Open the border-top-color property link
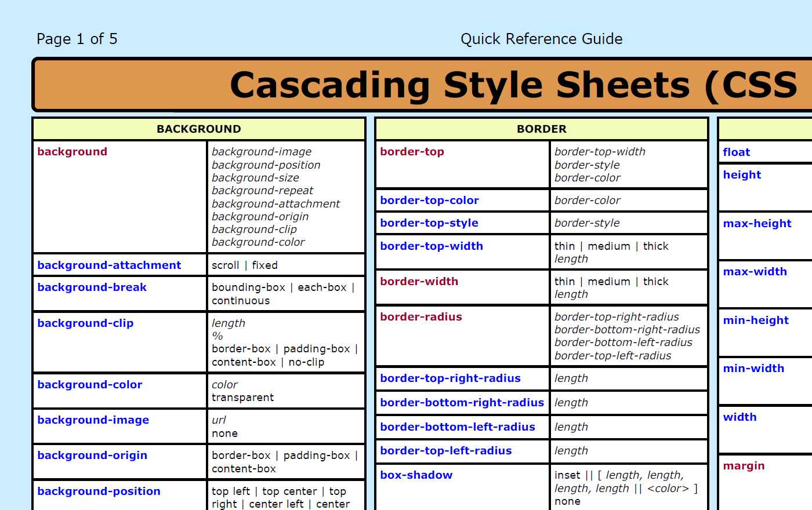Viewport: 812px width, 510px height. (x=429, y=201)
